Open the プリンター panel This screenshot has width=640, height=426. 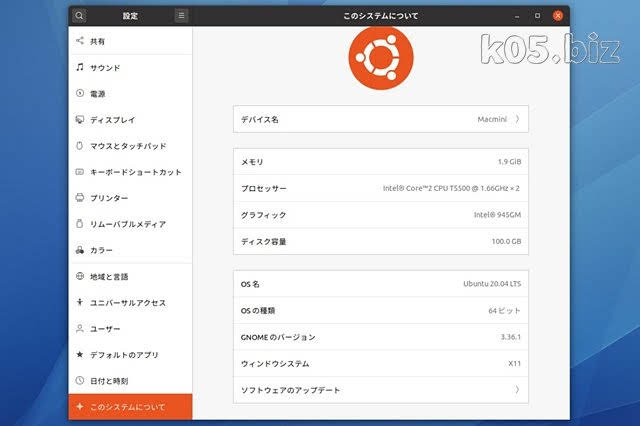point(130,198)
